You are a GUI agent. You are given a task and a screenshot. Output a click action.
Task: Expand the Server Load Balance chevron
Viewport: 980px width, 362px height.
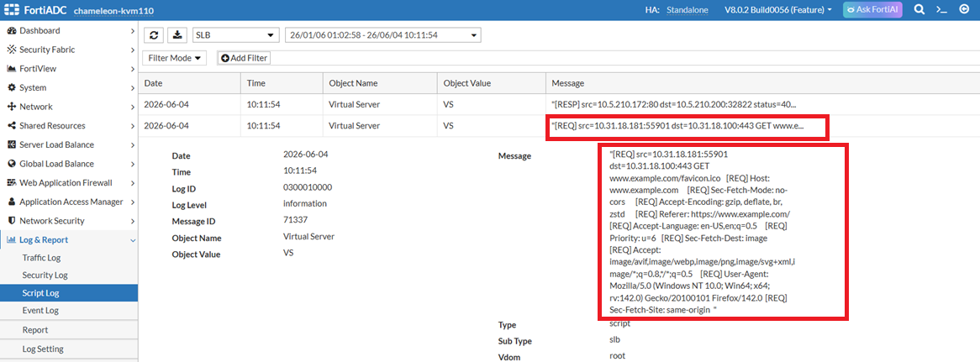pyautogui.click(x=133, y=144)
